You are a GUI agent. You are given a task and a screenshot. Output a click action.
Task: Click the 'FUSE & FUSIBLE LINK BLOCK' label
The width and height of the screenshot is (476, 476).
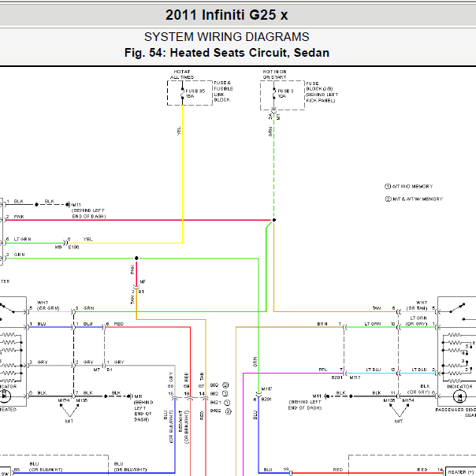(x=224, y=91)
